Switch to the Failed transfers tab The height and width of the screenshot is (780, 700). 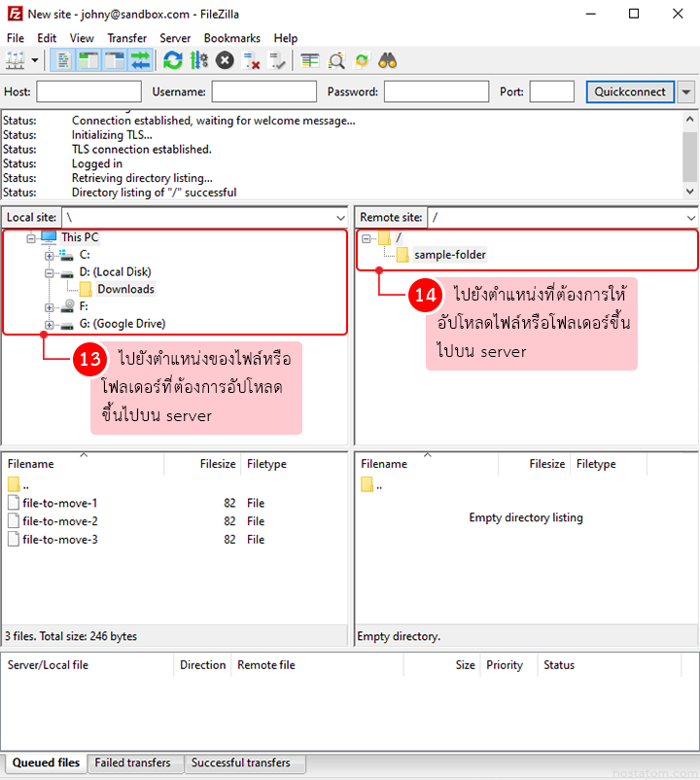click(132, 763)
